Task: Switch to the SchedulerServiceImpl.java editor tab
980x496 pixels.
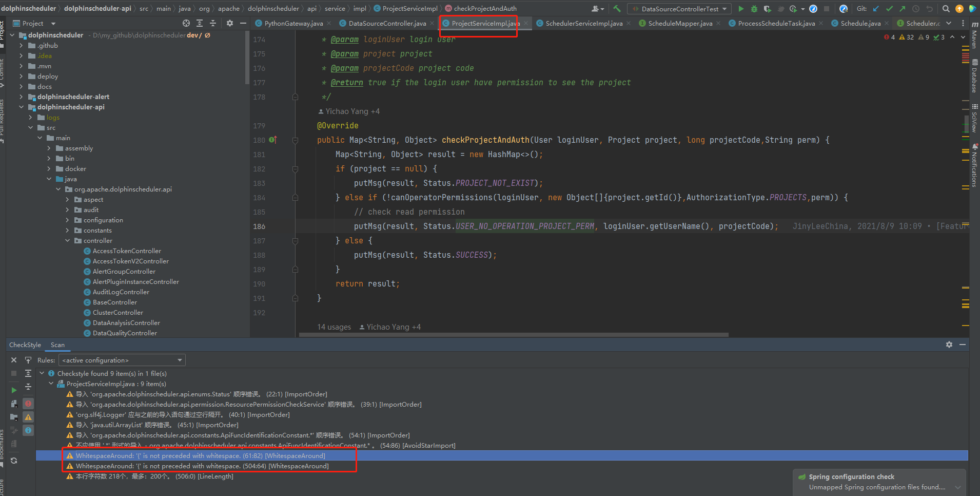Action: (584, 23)
